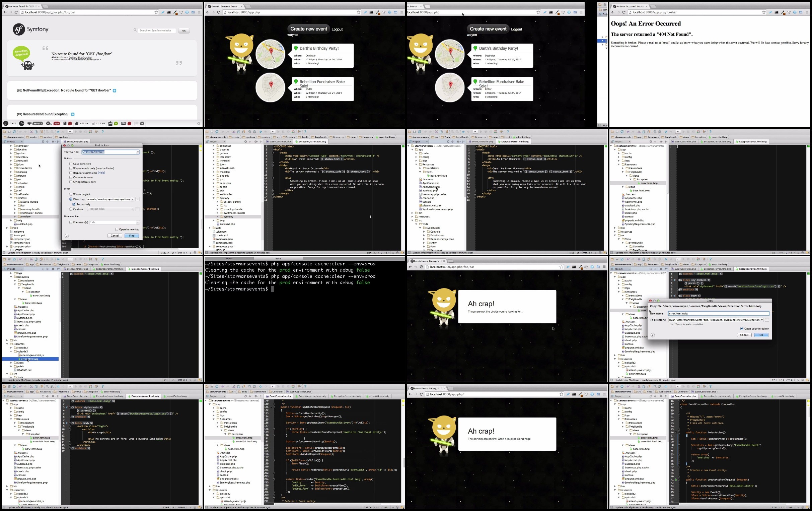The image size is (812, 511).
Task: Click the Create new event button
Action: point(308,29)
